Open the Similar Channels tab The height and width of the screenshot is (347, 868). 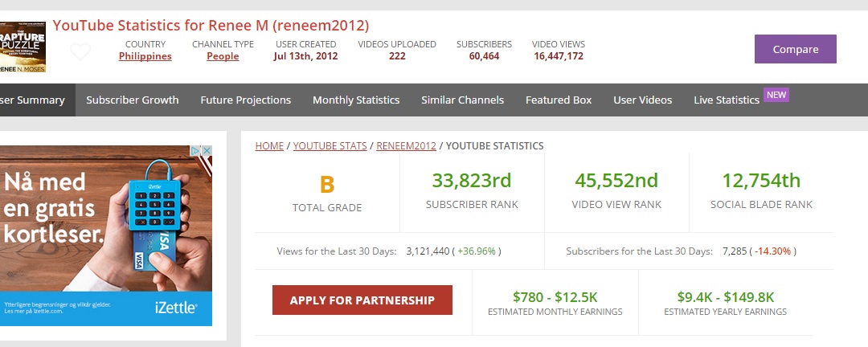[x=462, y=100]
